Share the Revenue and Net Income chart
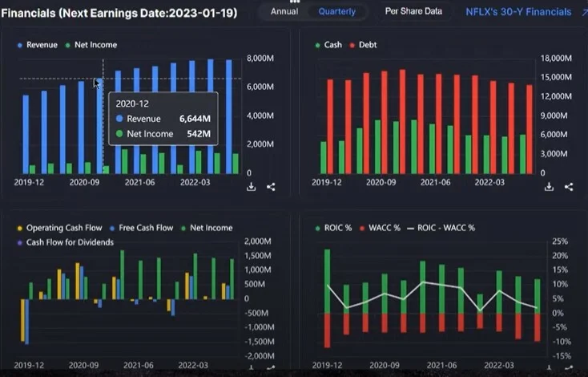Viewport: 588px width, 377px height. 271,187
